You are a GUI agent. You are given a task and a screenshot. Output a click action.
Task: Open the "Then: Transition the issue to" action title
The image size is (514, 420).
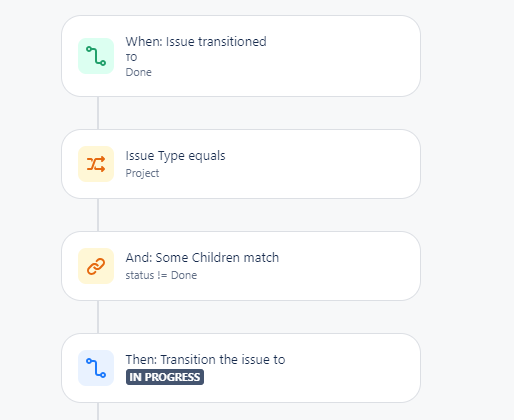[205, 360]
